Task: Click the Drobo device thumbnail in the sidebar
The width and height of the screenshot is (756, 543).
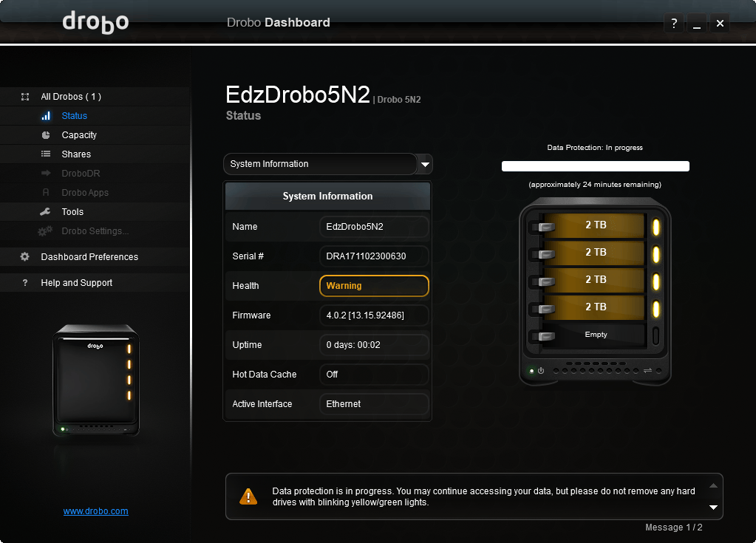Action: pos(96,380)
